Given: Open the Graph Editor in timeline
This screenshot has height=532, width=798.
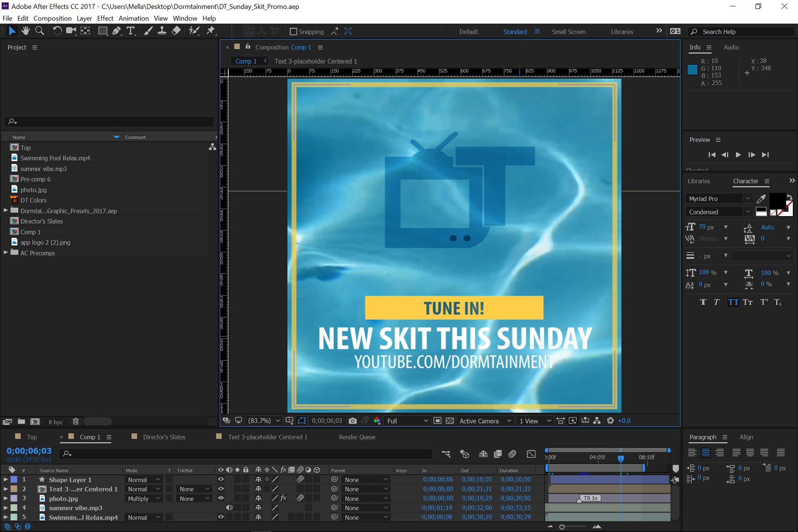Looking at the screenshot, I should click(x=531, y=454).
